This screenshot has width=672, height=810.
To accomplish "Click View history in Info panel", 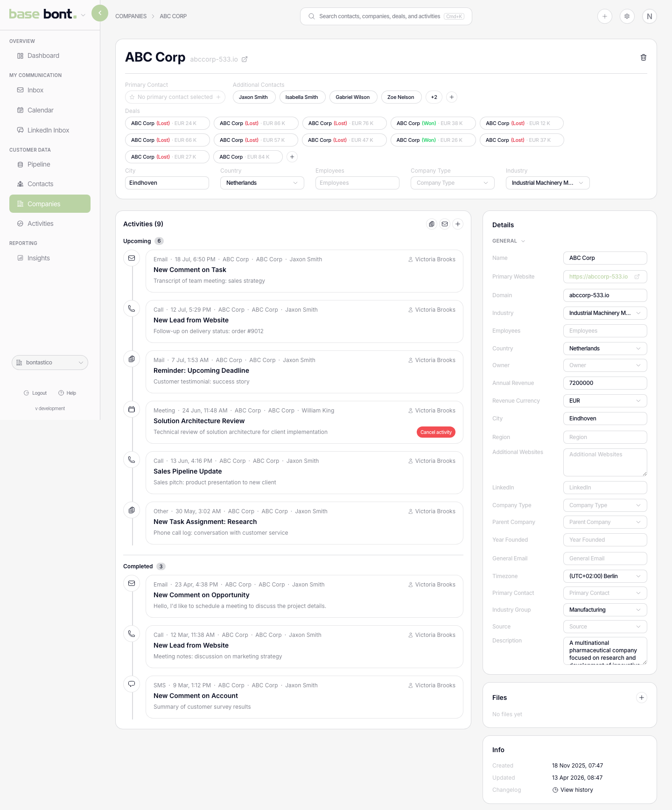I will coord(573,790).
